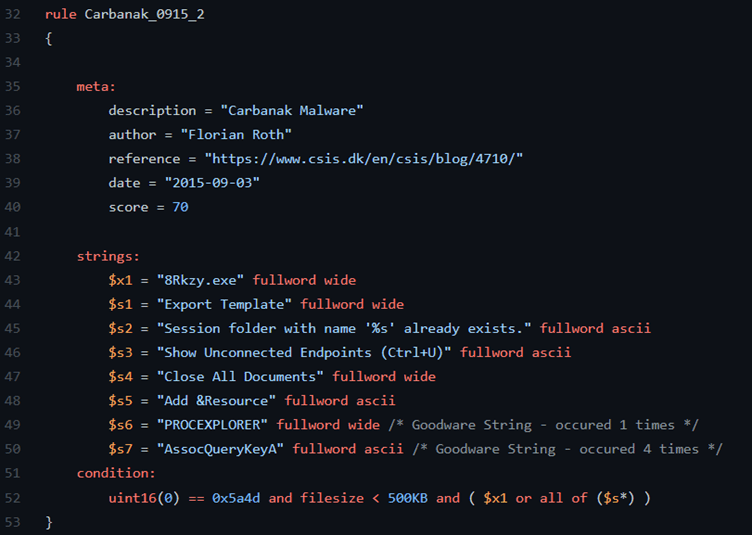
Task: Click the score value 70
Action: (180, 207)
